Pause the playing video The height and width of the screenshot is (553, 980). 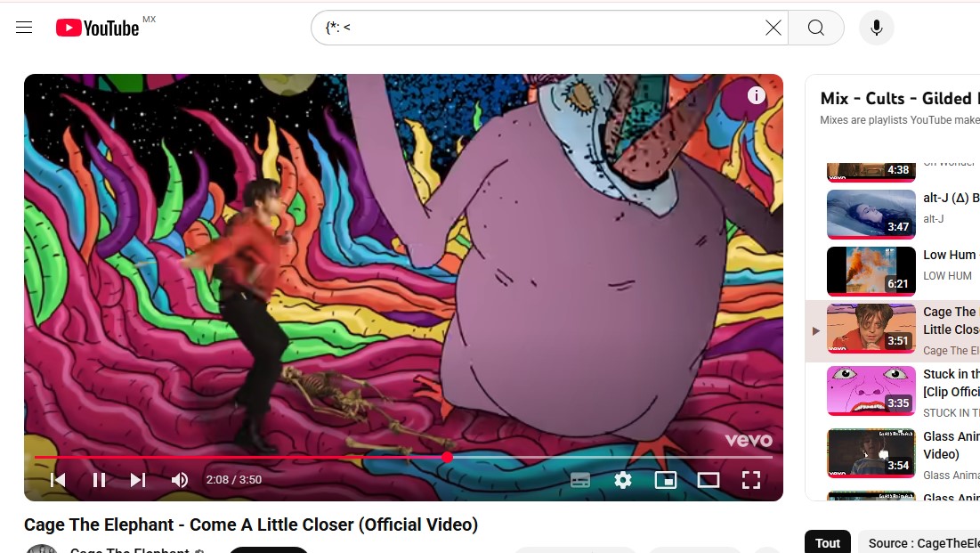pos(99,480)
